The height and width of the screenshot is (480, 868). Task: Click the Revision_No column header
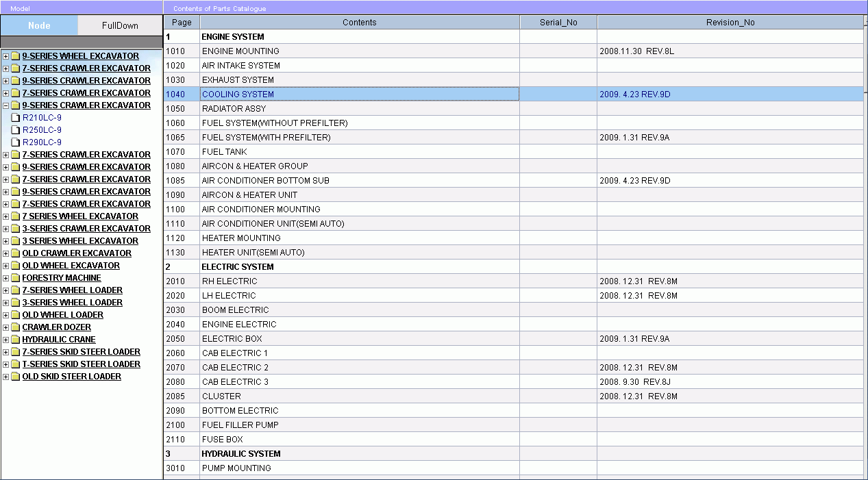click(x=730, y=22)
